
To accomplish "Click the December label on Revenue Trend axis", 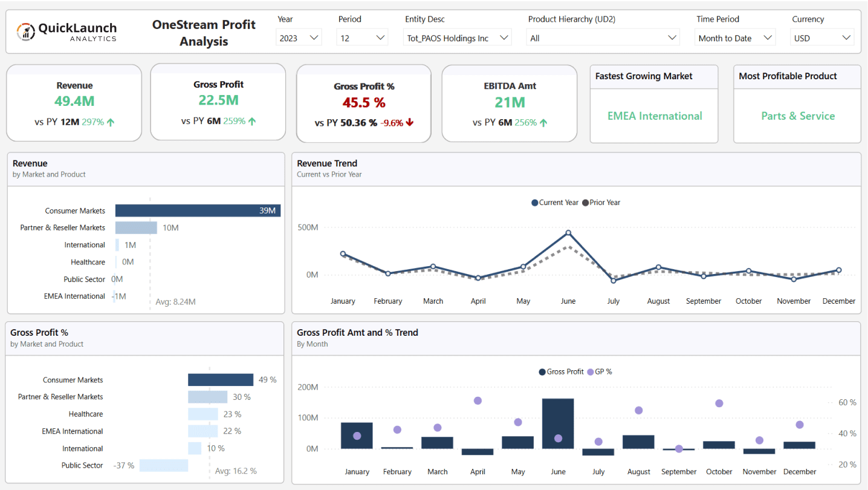I will point(839,301).
